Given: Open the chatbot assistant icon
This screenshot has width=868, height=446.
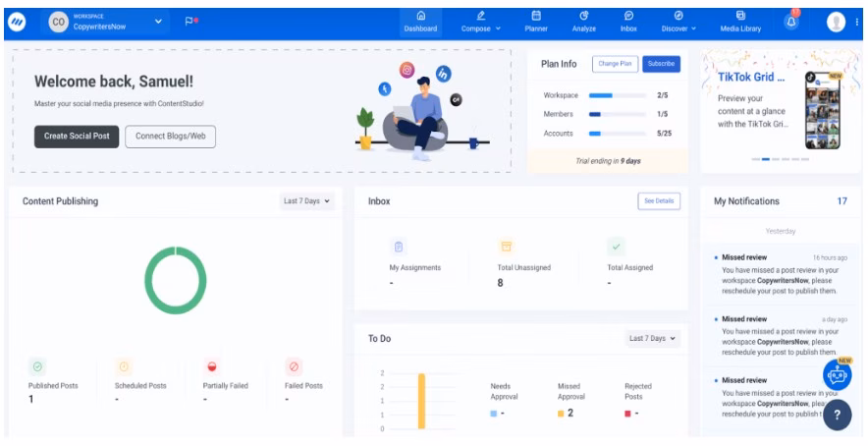Looking at the screenshot, I should (x=837, y=373).
